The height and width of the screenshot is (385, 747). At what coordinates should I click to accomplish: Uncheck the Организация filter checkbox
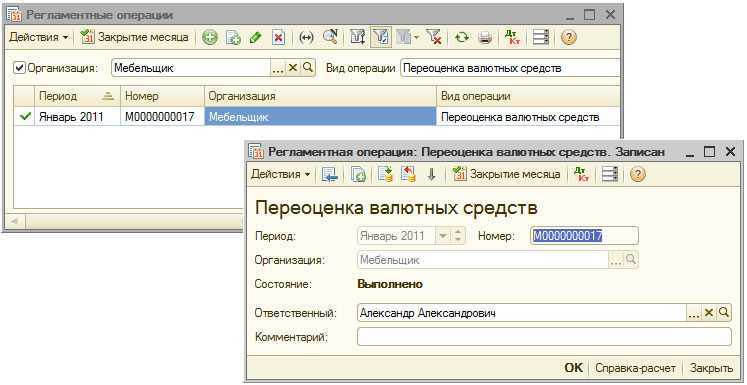click(19, 68)
